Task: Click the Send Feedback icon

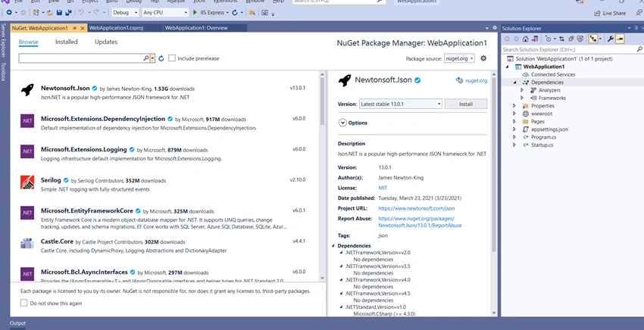Action: pos(639,13)
